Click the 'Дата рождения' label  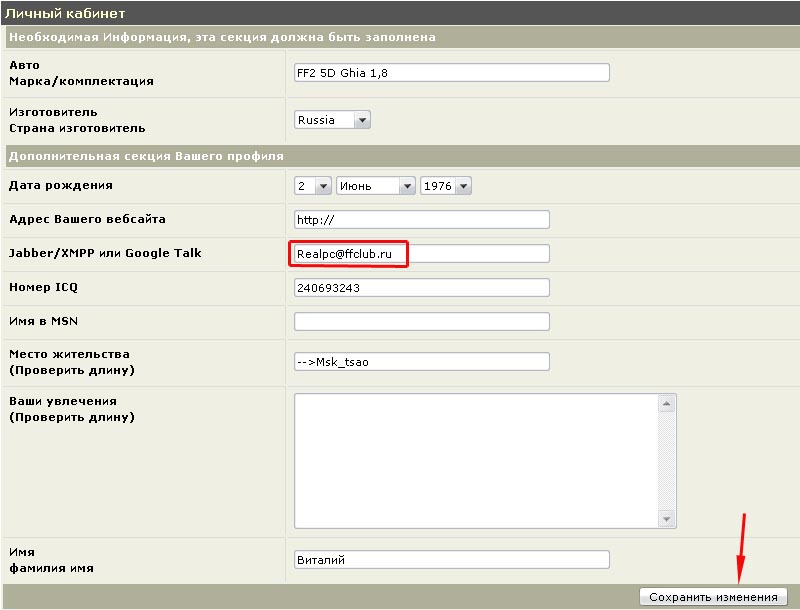point(61,185)
